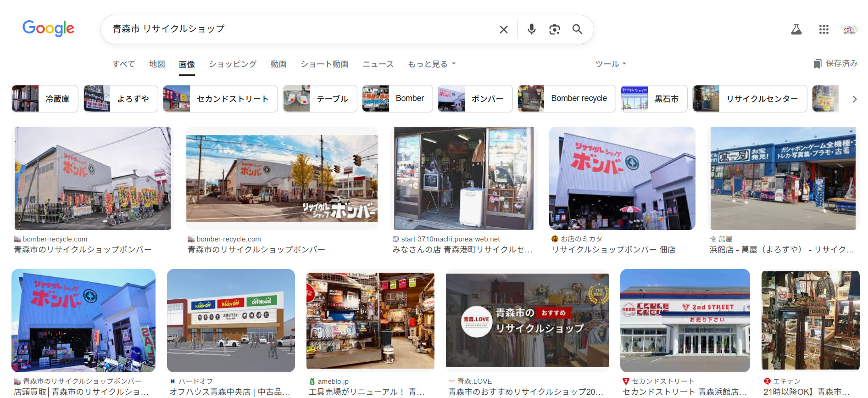Filter by the セカンドストリート chip
This screenshot has height=398, width=868.
coord(220,99)
